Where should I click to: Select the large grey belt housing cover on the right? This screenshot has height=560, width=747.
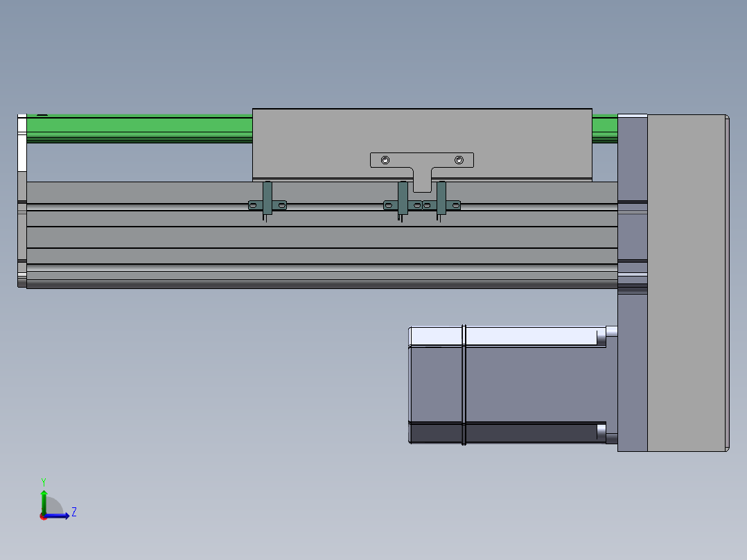click(688, 283)
